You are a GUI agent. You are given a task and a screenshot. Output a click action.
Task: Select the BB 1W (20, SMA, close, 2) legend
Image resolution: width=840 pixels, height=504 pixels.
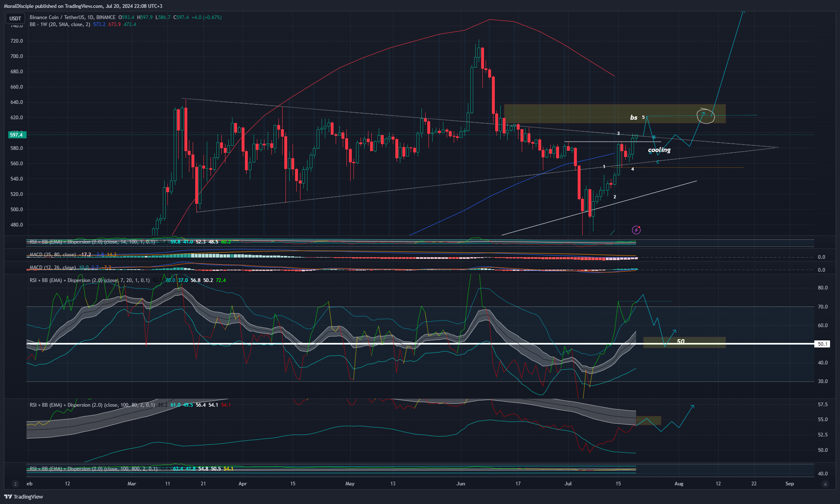(x=60, y=24)
